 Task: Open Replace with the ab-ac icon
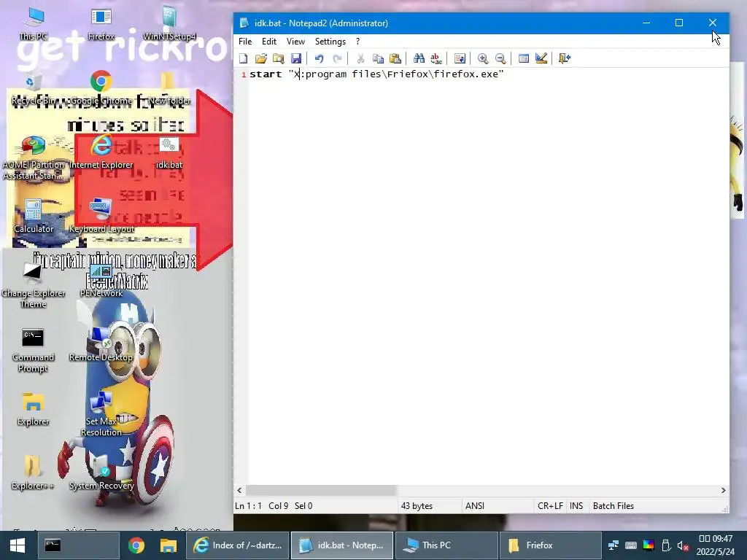click(436, 58)
